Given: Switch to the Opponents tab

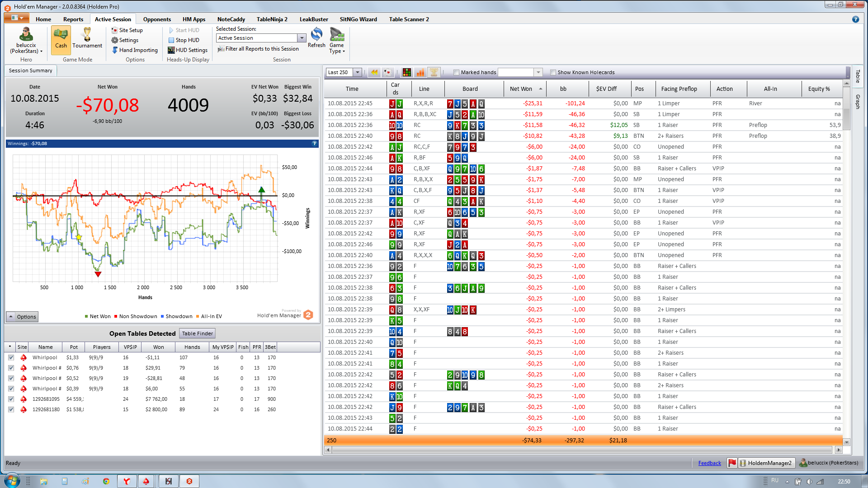Looking at the screenshot, I should pyautogui.click(x=157, y=19).
